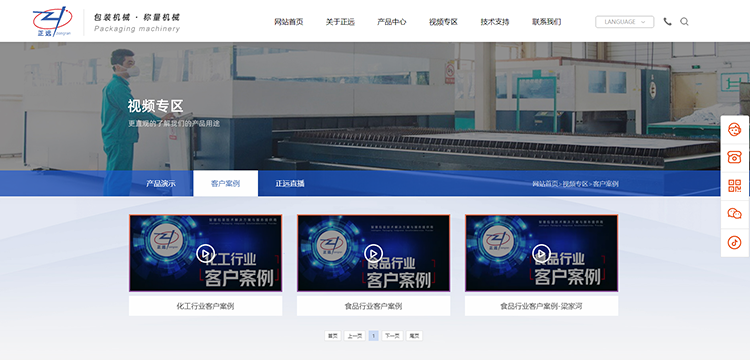The image size is (750, 360).
Task: Open the 联系我们 menu item
Action: 546,22
